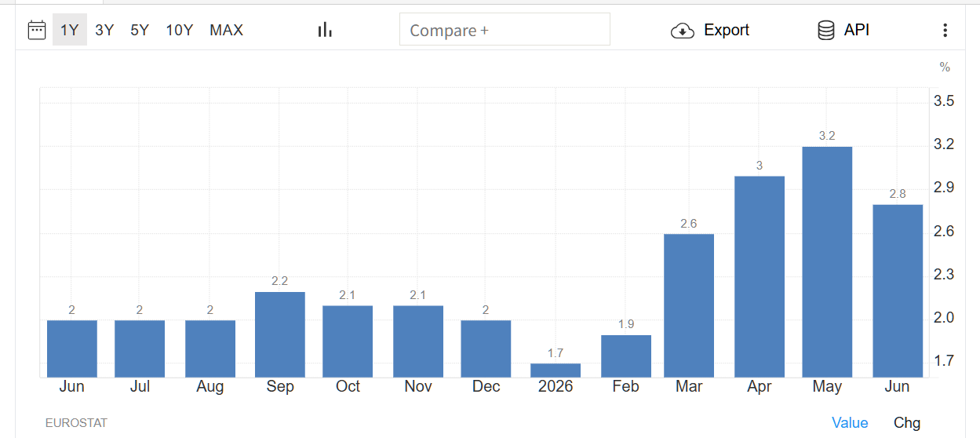Image resolution: width=980 pixels, height=438 pixels.
Task: Click the rightmost Jun bar labeled 2.8
Action: [898, 291]
